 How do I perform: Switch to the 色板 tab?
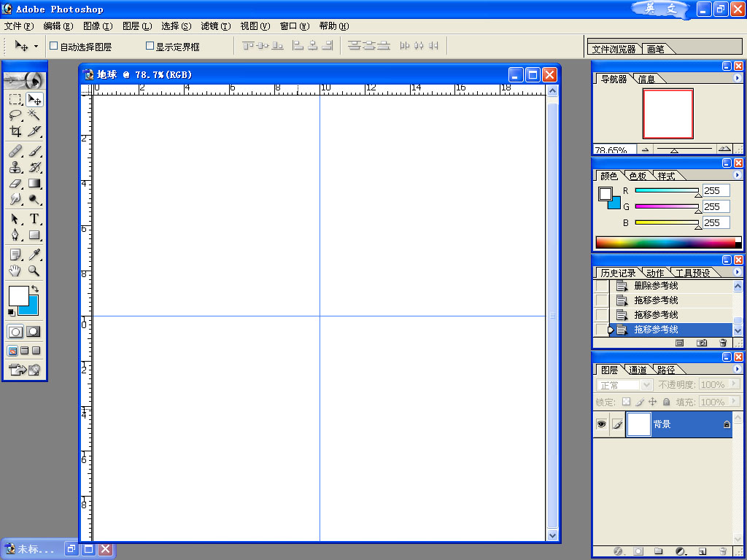coord(638,176)
